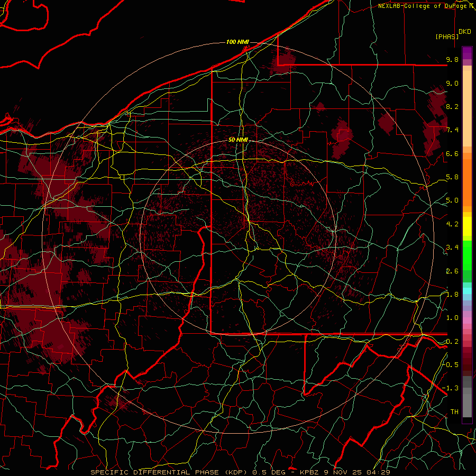
Task: Click the 5.0 value on the color scale
Action: coord(452,200)
